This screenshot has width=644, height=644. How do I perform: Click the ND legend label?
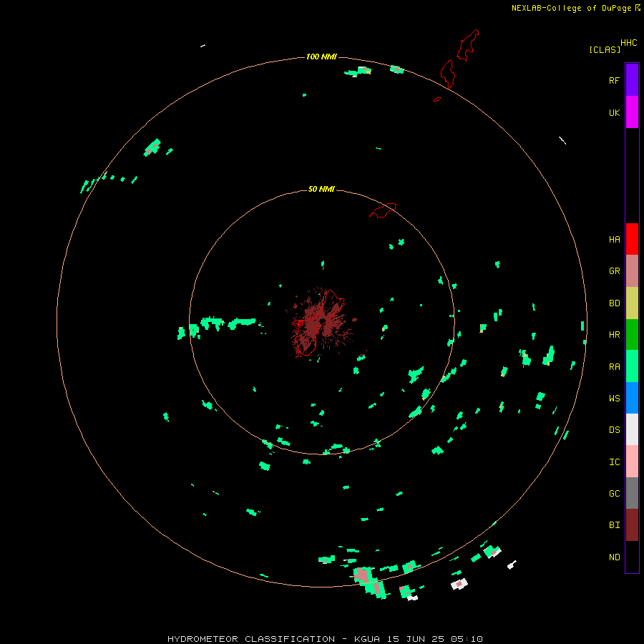[x=614, y=557]
